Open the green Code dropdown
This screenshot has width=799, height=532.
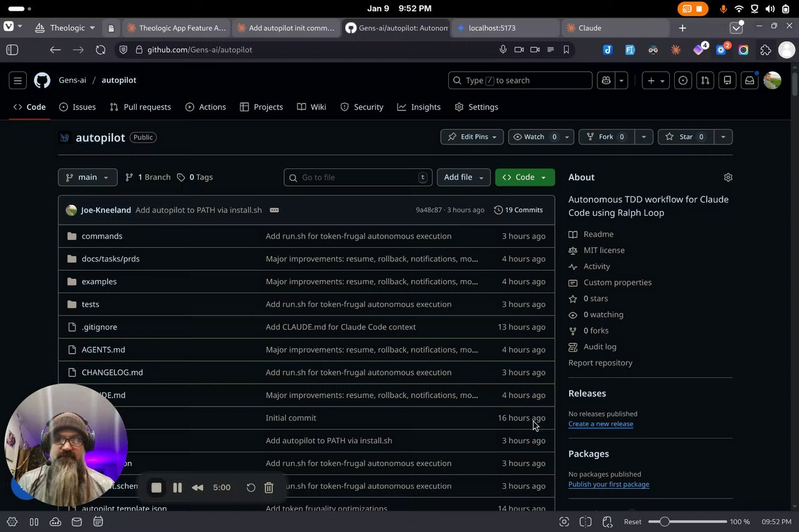coord(525,177)
